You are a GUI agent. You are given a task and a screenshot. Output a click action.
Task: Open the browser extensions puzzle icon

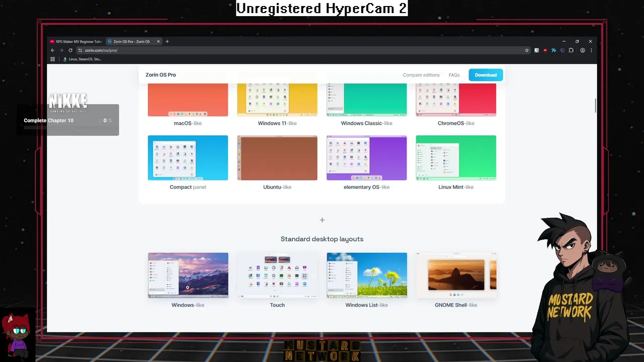(x=571, y=50)
